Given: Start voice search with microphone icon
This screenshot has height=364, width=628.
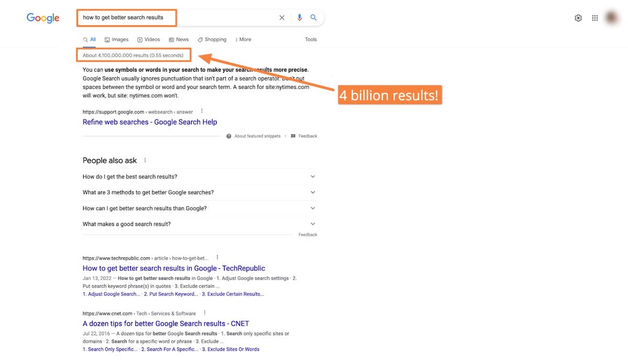Looking at the screenshot, I should point(299,18).
